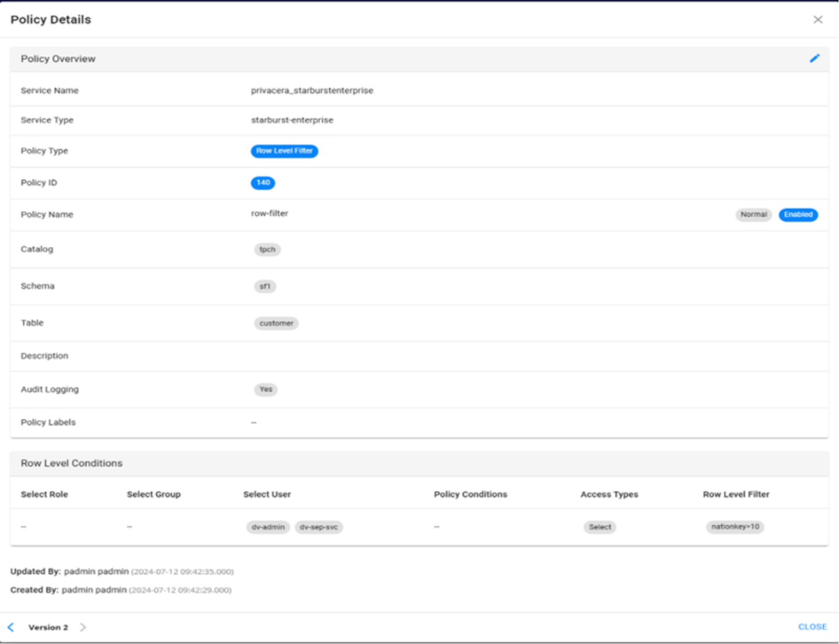Click the Policy Conditions column header
Image resolution: width=839 pixels, height=644 pixels.
pyautogui.click(x=471, y=494)
